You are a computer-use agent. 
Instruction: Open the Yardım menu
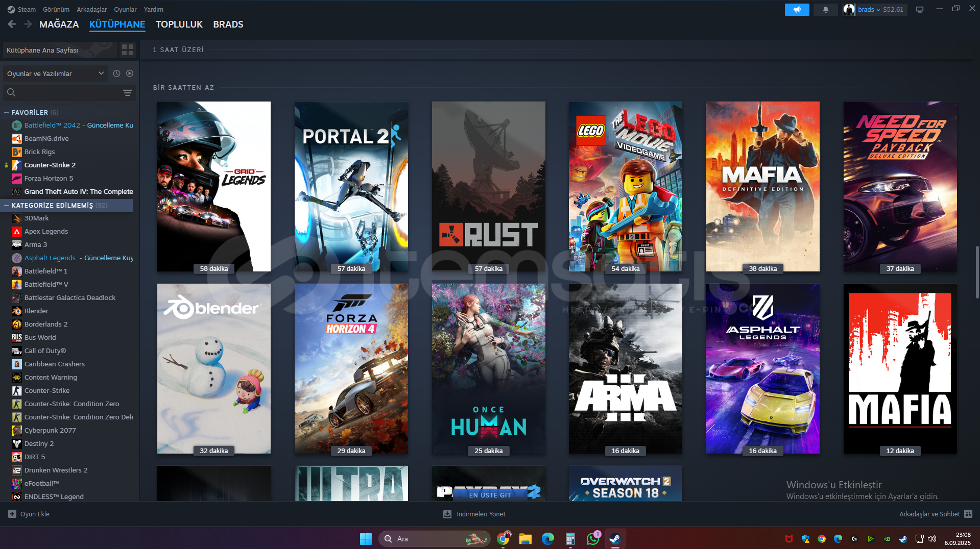point(154,9)
